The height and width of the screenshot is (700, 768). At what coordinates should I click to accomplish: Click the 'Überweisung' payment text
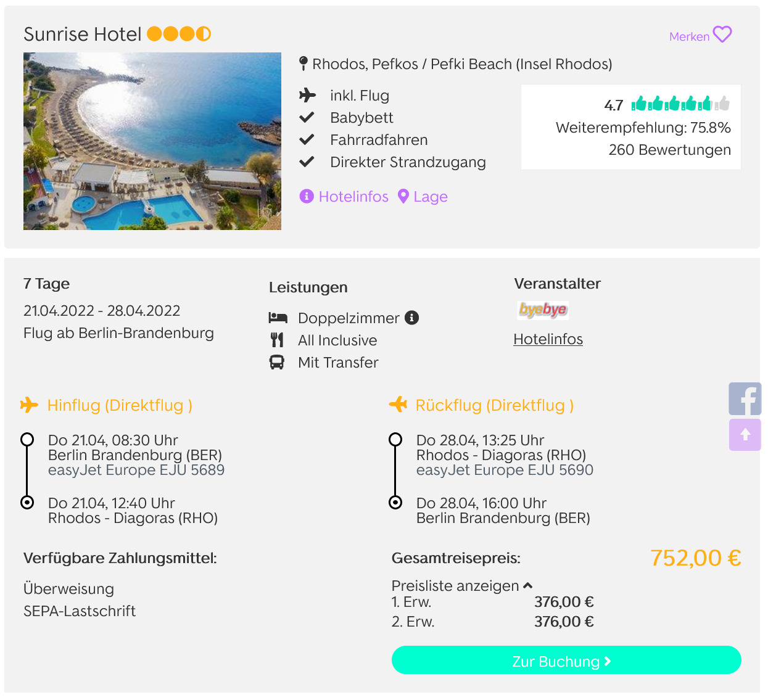68,588
